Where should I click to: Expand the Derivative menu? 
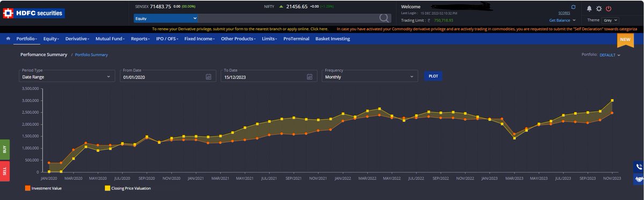click(78, 39)
